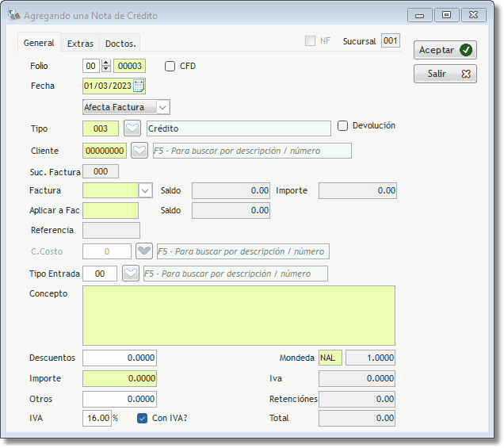Check the Devolución checkbox
Viewport: 504px width, 448px height.
(342, 125)
